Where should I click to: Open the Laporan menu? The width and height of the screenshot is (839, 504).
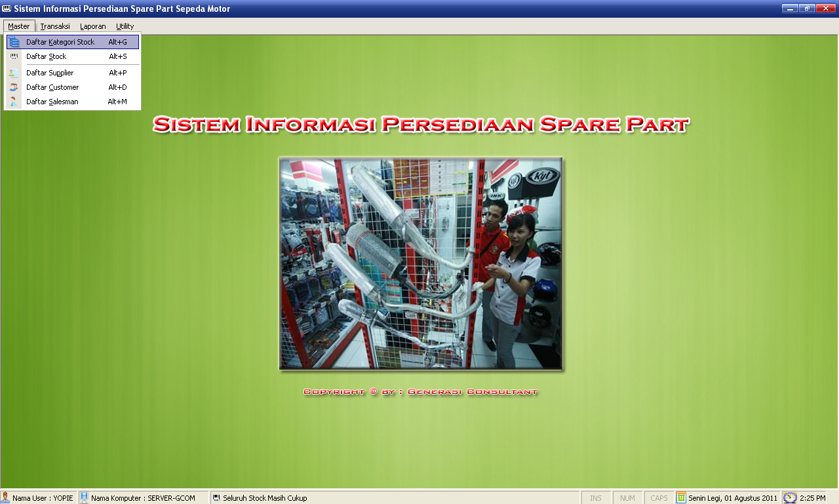coord(92,26)
